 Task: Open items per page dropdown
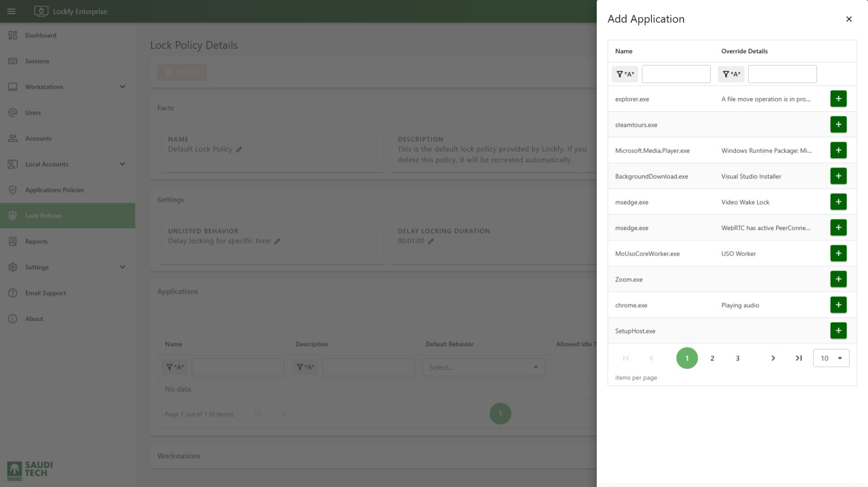[831, 358]
